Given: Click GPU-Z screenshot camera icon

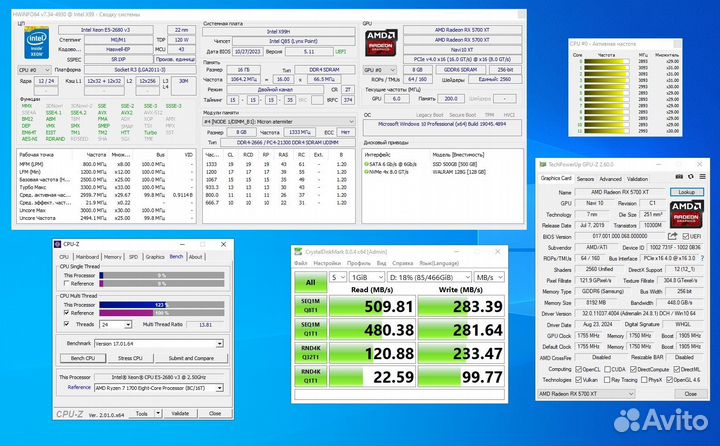Looking at the screenshot, I should point(679,177).
